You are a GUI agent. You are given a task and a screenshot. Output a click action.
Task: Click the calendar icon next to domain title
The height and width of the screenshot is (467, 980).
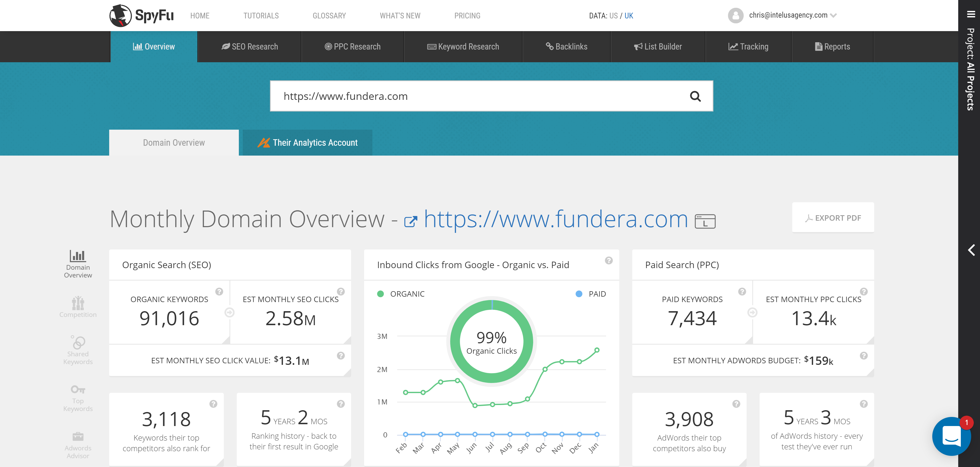705,221
